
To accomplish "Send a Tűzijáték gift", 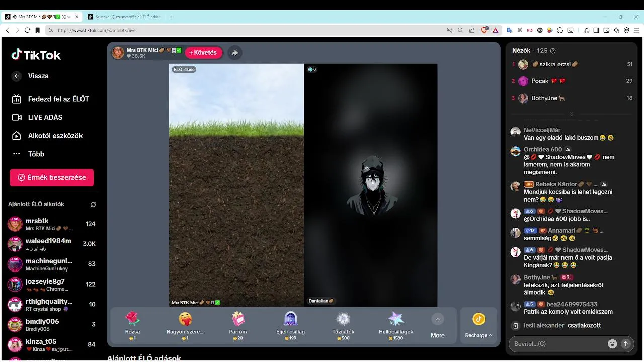I will point(344,326).
